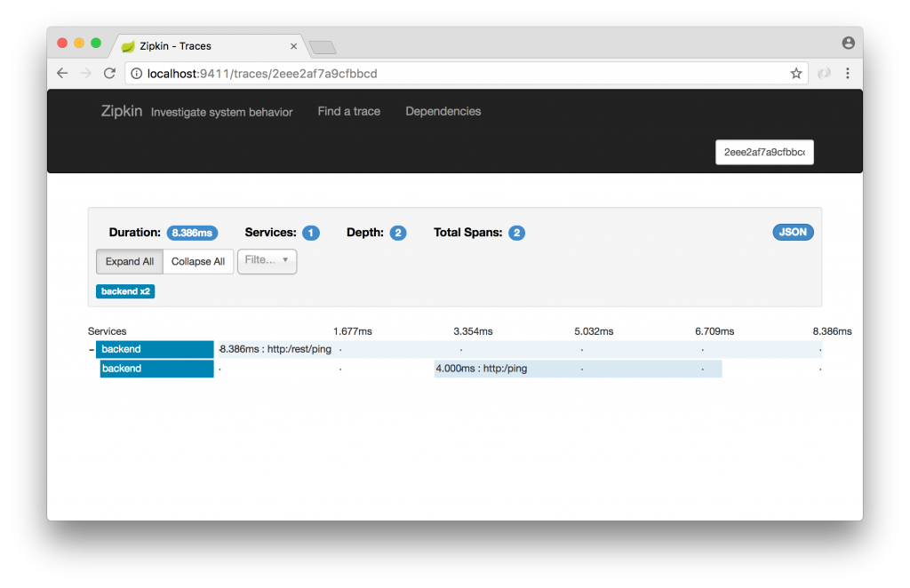910x588 pixels.
Task: Open the Filter dropdown
Action: pyautogui.click(x=267, y=261)
